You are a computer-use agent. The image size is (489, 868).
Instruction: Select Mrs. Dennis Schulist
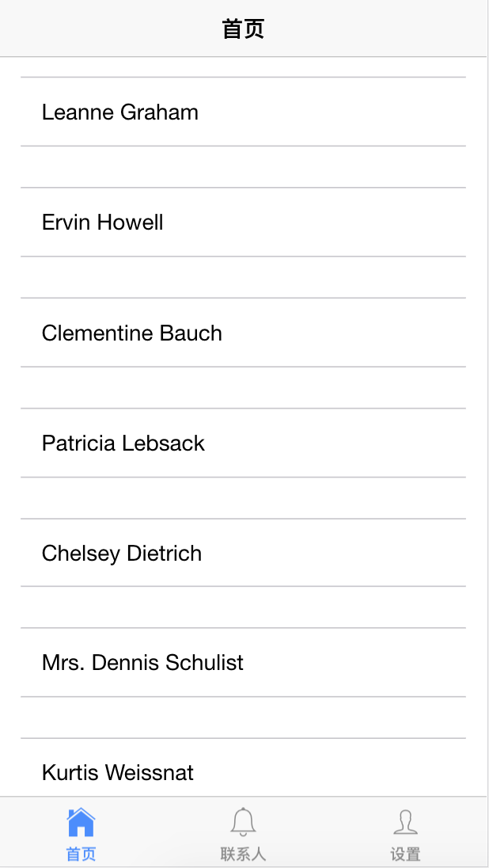[x=142, y=663]
